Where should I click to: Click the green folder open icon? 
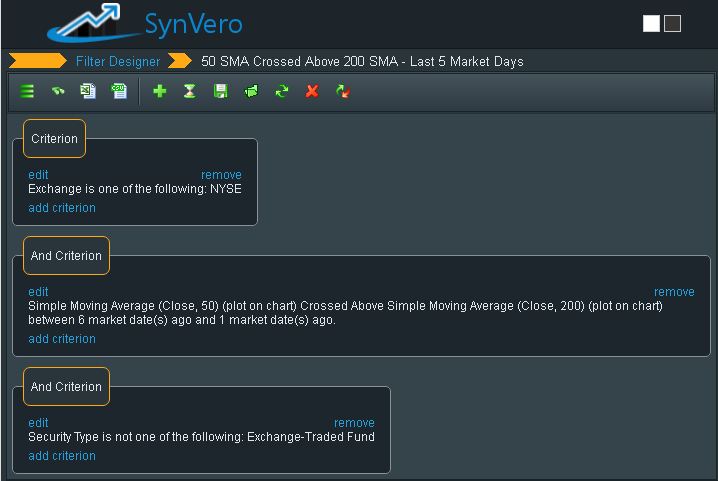250,91
